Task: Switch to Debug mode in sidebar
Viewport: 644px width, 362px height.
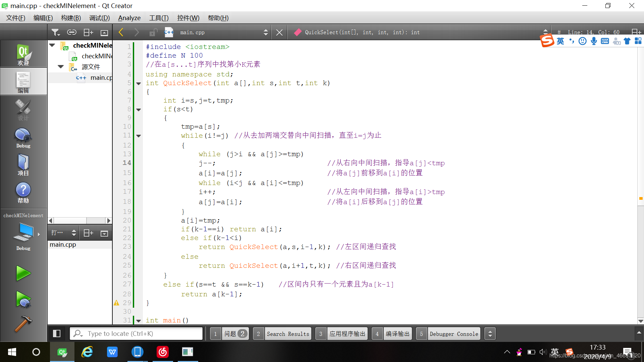Action: point(23,137)
